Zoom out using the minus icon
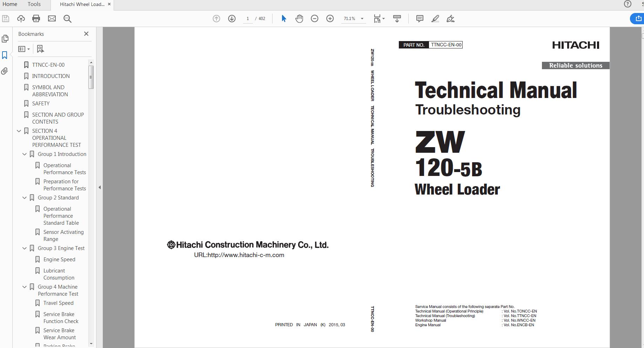 pyautogui.click(x=314, y=19)
